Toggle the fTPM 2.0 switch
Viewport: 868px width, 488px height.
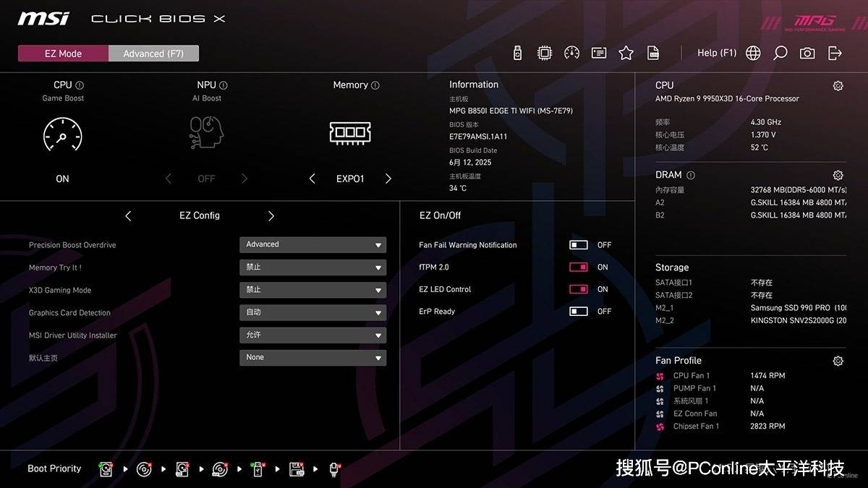[x=579, y=267]
